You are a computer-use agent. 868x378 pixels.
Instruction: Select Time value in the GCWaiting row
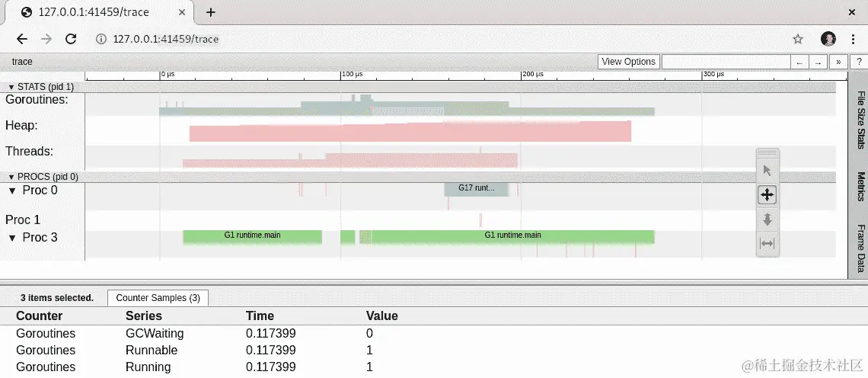[271, 334]
